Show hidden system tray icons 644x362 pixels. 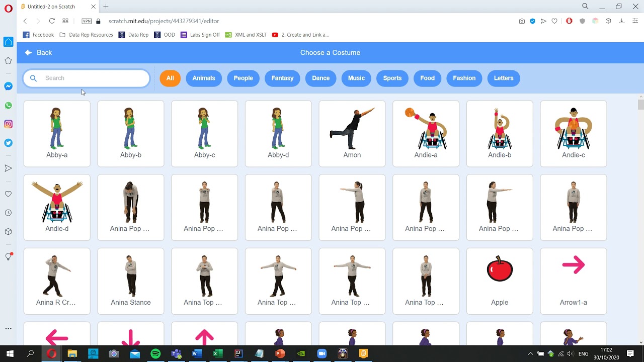pos(530,354)
